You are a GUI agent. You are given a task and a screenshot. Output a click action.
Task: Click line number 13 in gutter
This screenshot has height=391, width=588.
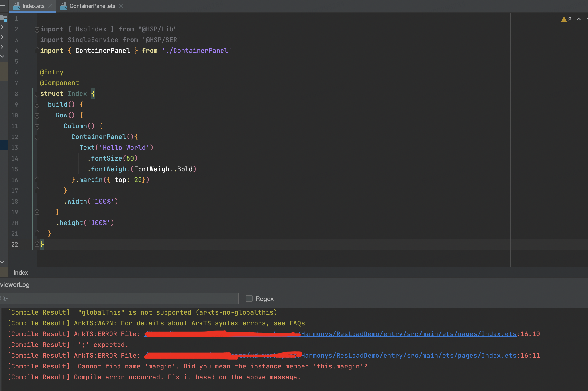tap(15, 148)
